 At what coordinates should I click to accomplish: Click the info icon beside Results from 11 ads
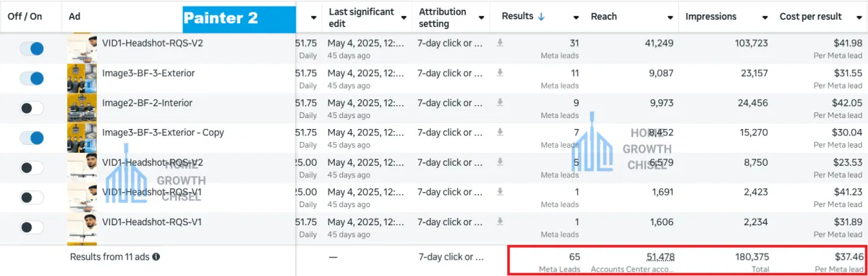pos(156,256)
